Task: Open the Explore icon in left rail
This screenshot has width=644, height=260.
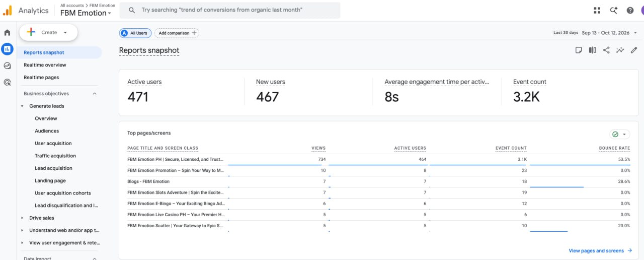Action: (x=7, y=66)
